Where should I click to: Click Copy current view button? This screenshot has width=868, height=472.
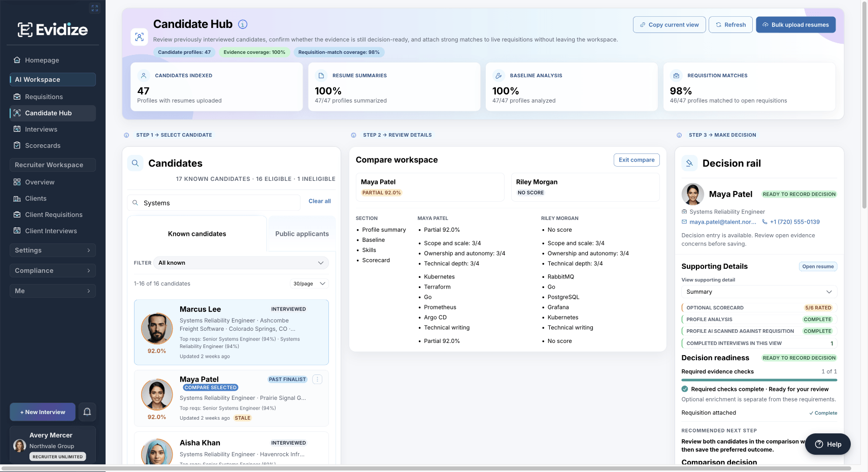(669, 24)
